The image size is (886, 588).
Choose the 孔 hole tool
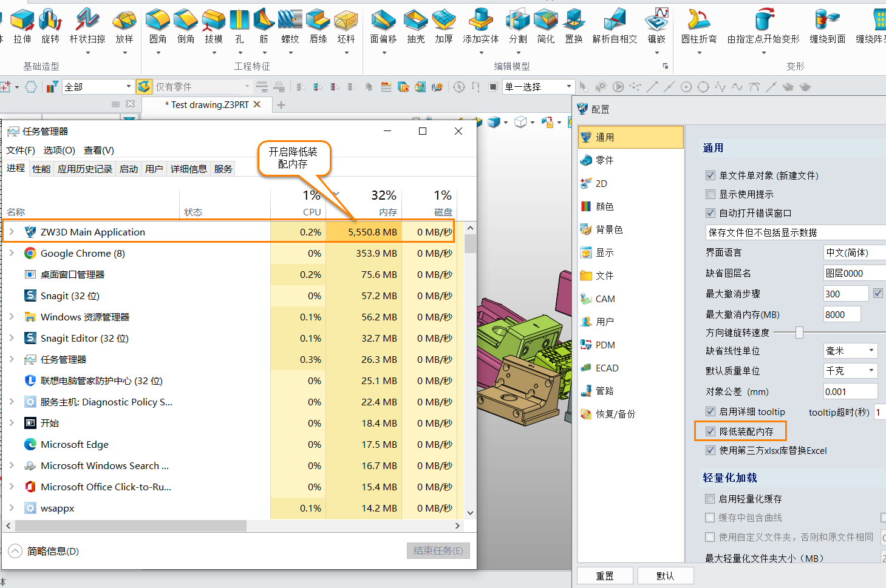239,26
